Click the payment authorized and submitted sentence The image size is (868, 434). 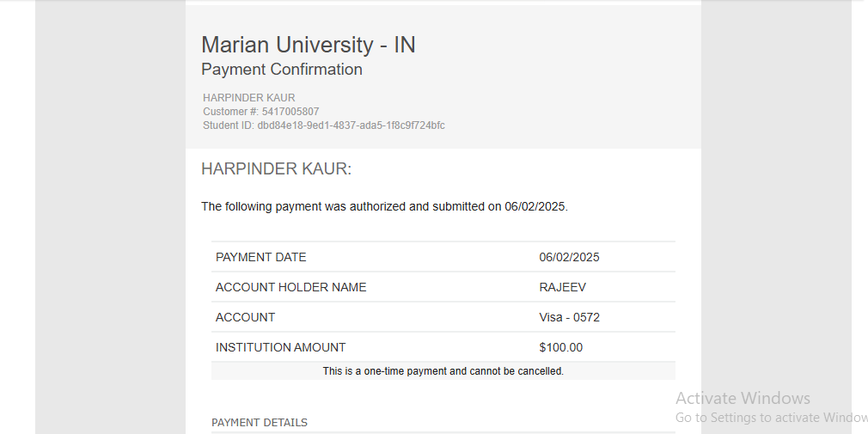(385, 206)
